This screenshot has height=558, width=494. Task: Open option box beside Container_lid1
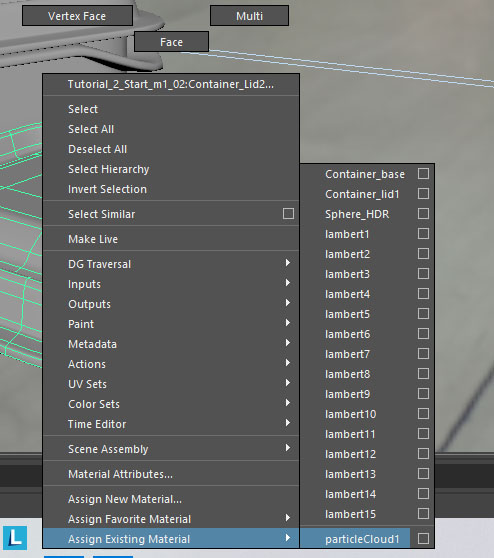coord(423,194)
